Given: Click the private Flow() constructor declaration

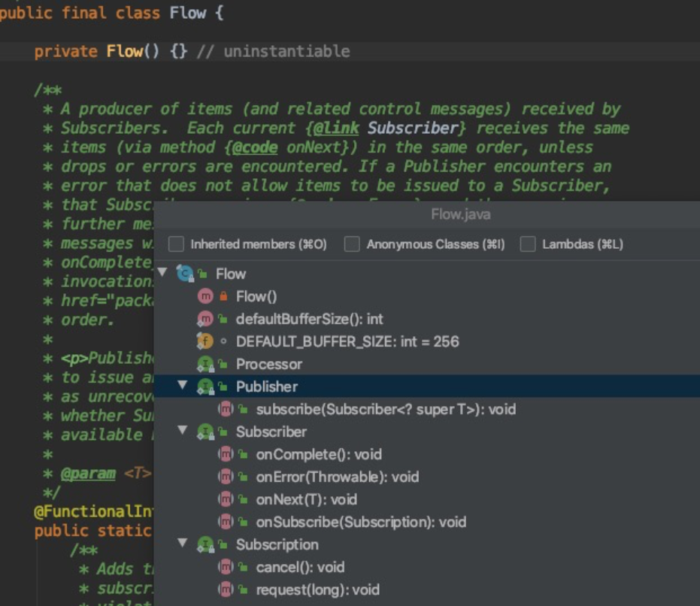Looking at the screenshot, I should pos(111,51).
